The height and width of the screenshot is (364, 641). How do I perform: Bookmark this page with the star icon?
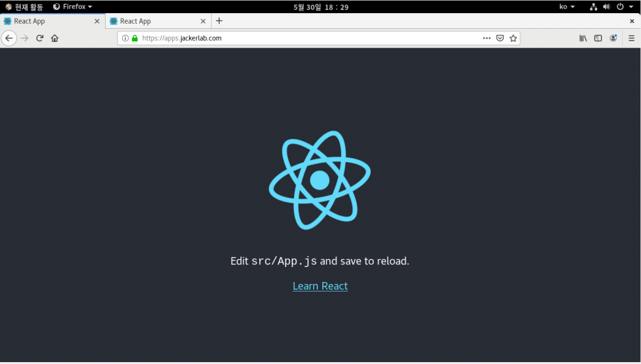[x=513, y=38]
